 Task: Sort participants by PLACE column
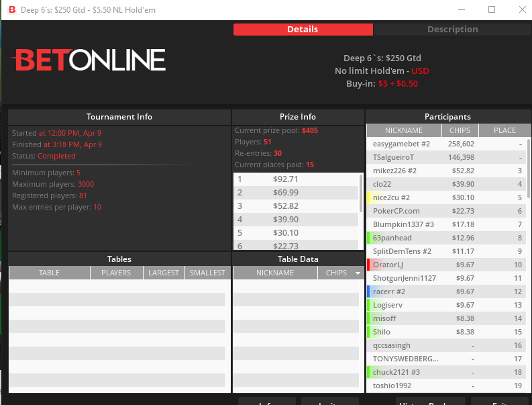(504, 130)
